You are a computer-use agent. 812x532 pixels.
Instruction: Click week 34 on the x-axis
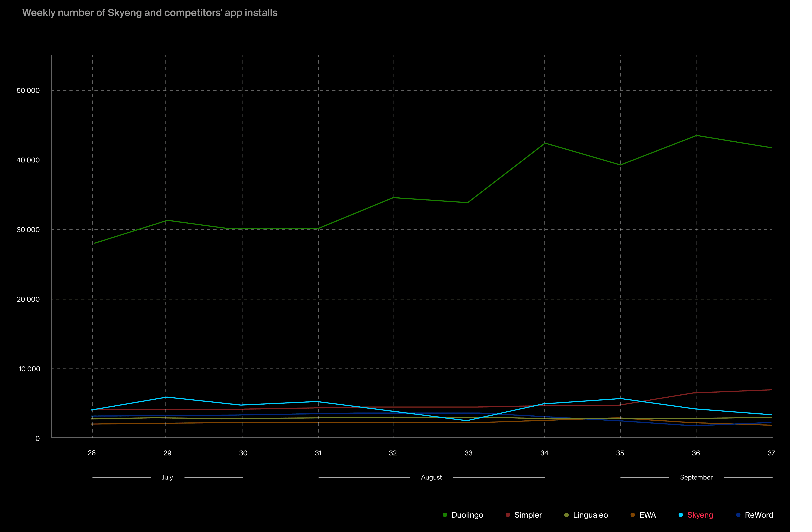click(544, 453)
